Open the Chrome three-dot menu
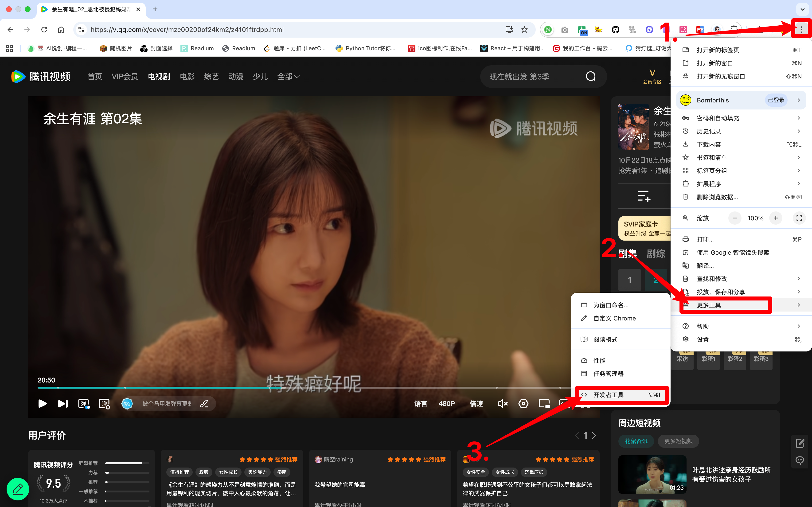Viewport: 812px width, 507px height. click(801, 30)
